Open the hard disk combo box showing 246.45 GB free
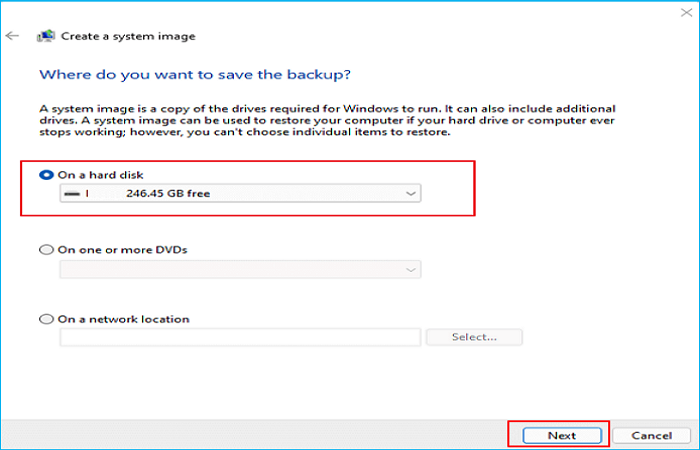Viewport: 700px width, 450px height. point(240,194)
